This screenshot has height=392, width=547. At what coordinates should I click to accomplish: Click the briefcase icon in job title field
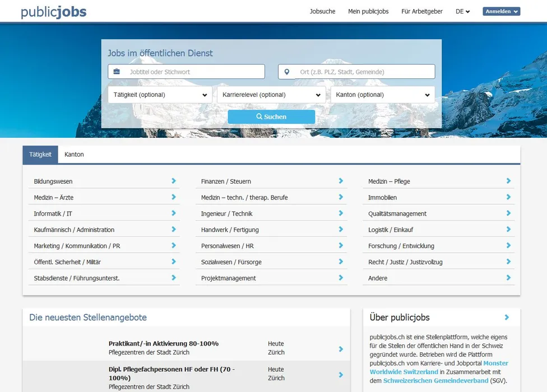(x=117, y=72)
